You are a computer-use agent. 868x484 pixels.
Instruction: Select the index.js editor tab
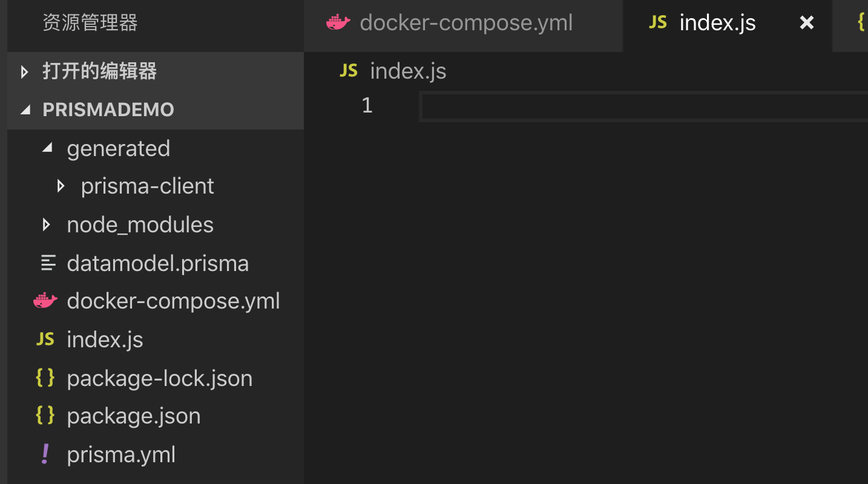pyautogui.click(x=717, y=23)
